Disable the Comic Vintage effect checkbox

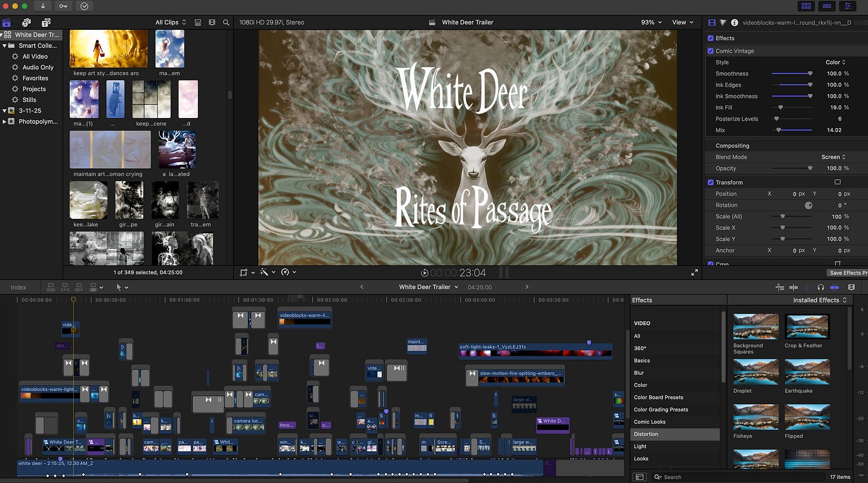tap(711, 51)
